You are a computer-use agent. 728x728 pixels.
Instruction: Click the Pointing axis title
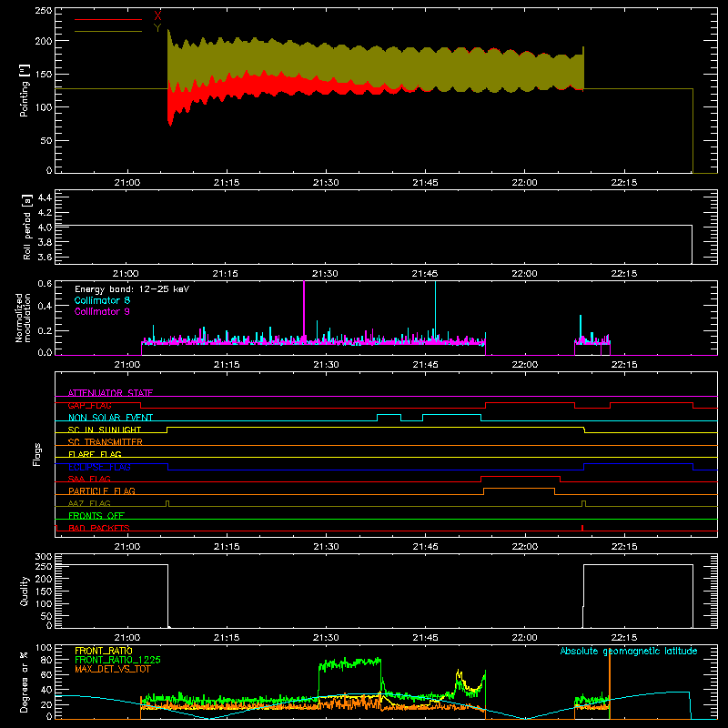[25, 90]
